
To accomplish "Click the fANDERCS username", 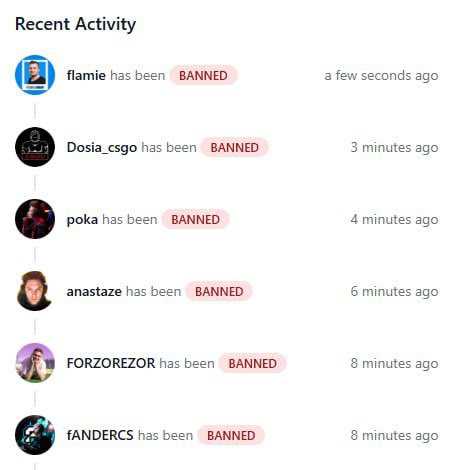I will pyautogui.click(x=100, y=435).
